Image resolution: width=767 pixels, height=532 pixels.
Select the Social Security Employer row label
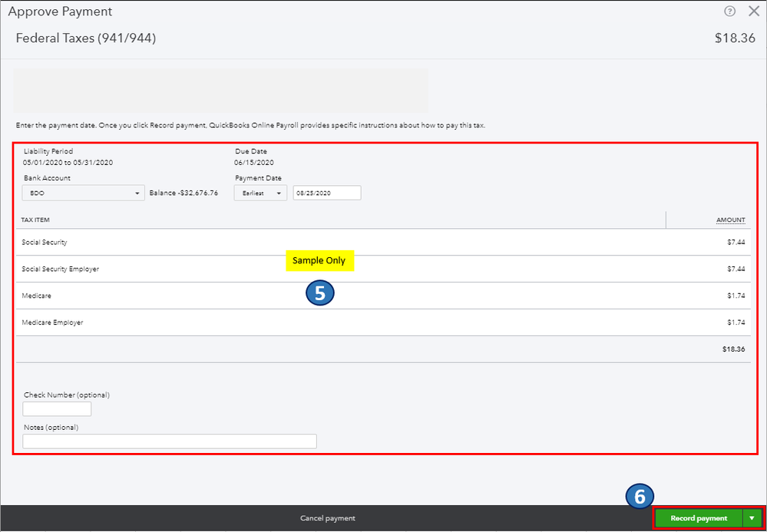point(61,269)
